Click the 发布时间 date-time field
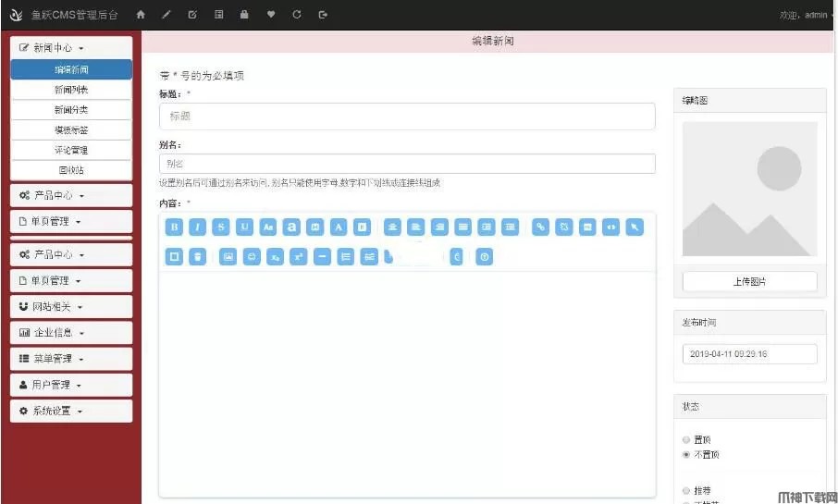 click(750, 354)
